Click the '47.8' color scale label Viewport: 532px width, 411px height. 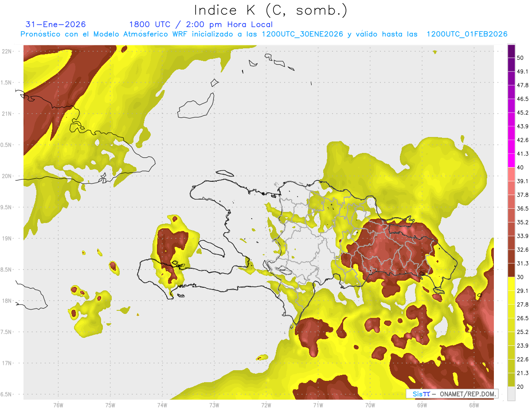(523, 85)
